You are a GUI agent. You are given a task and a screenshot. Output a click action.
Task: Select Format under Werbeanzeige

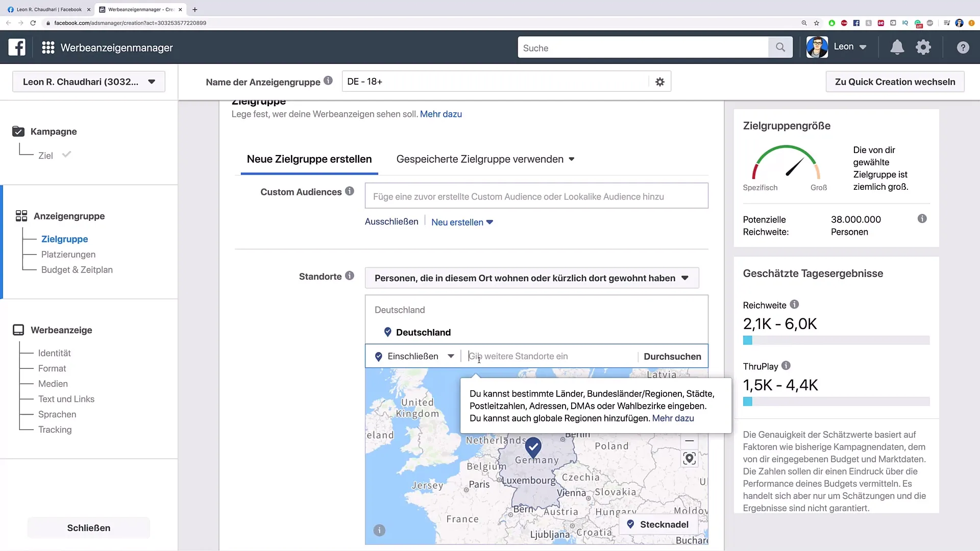[52, 368]
